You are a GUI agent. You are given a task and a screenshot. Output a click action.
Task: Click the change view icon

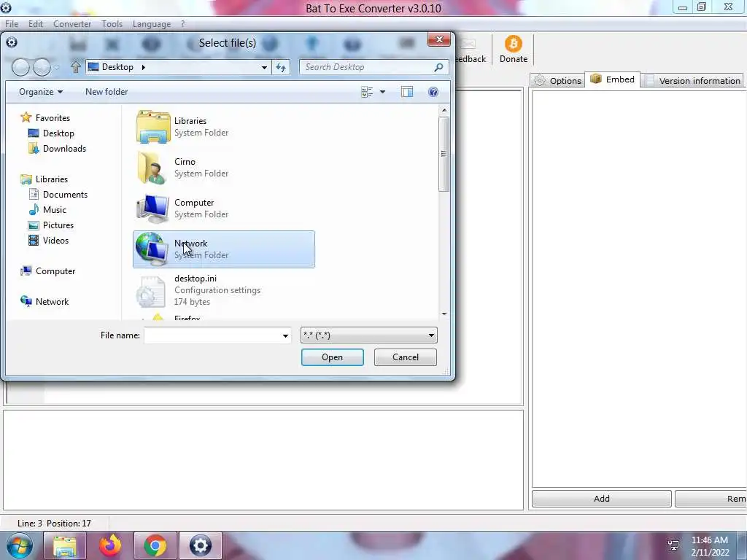tap(367, 92)
